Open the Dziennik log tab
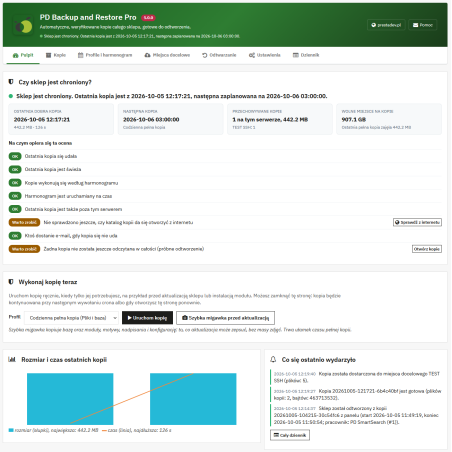 [306, 55]
